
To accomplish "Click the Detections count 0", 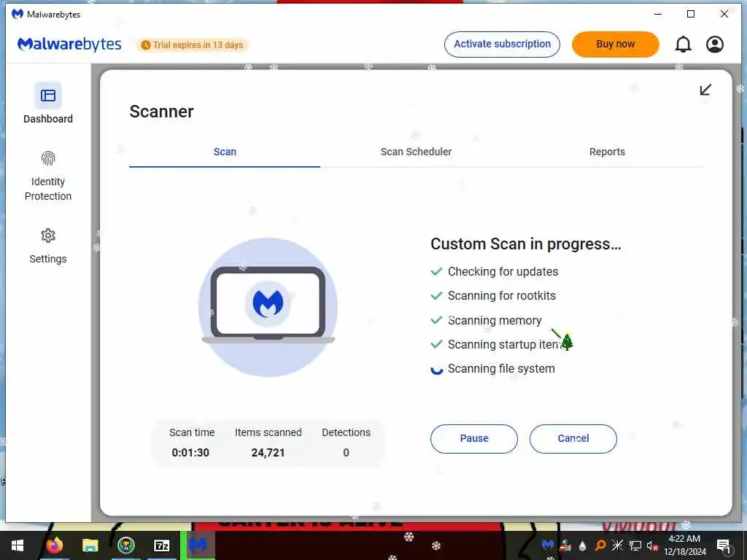I will click(x=346, y=453).
